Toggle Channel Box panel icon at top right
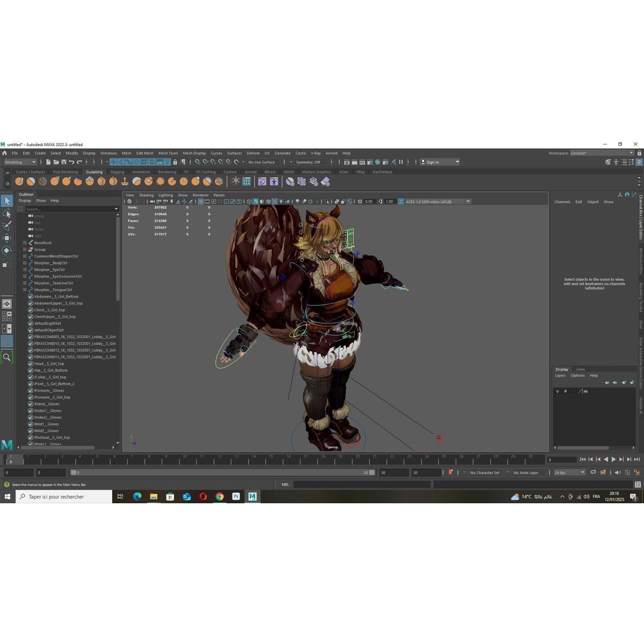Image resolution: width=644 pixels, height=644 pixels. [x=639, y=162]
